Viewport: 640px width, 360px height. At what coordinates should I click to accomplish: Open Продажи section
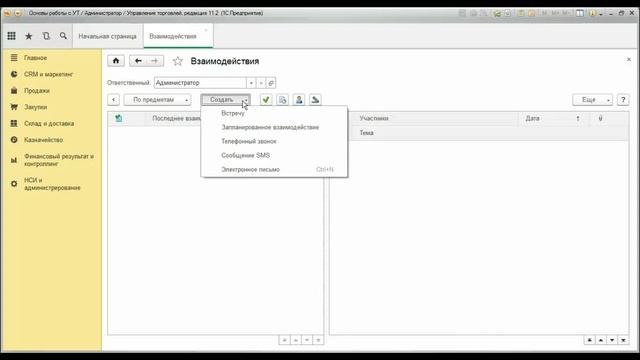click(37, 91)
